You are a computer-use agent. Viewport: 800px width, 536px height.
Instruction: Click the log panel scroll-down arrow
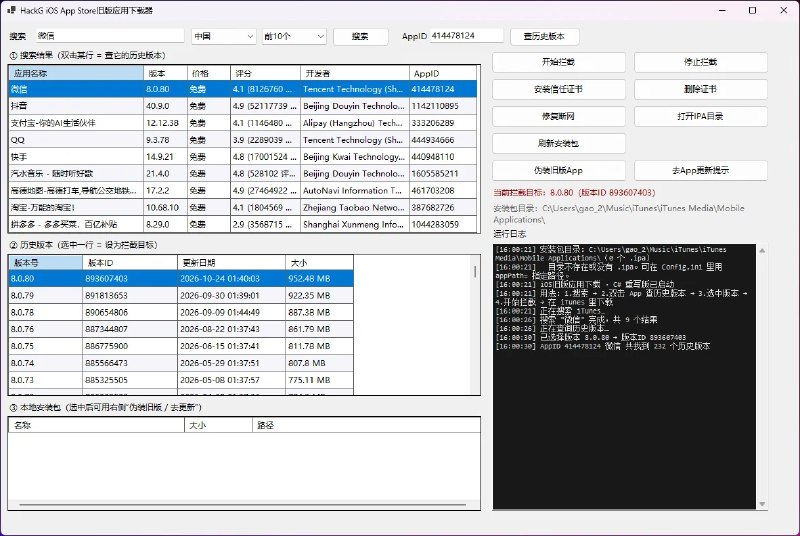click(x=762, y=504)
